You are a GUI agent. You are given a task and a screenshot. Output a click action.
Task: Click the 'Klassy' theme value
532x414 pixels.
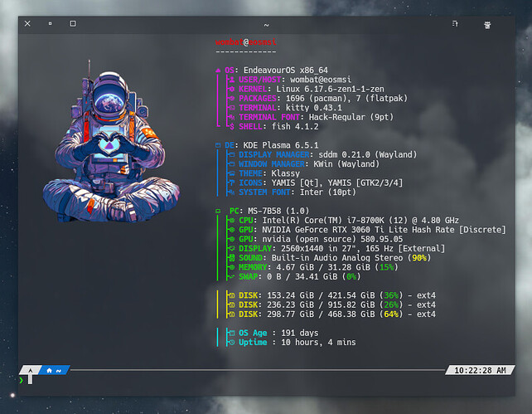coord(286,173)
